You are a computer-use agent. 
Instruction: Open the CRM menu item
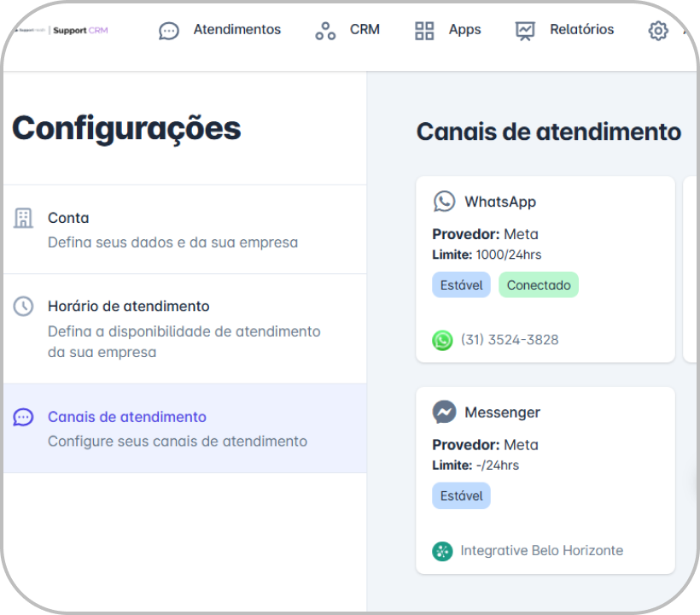pyautogui.click(x=365, y=30)
